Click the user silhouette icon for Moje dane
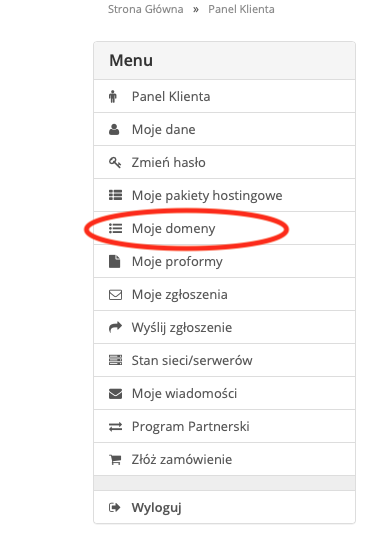374x542 pixels. (x=114, y=130)
